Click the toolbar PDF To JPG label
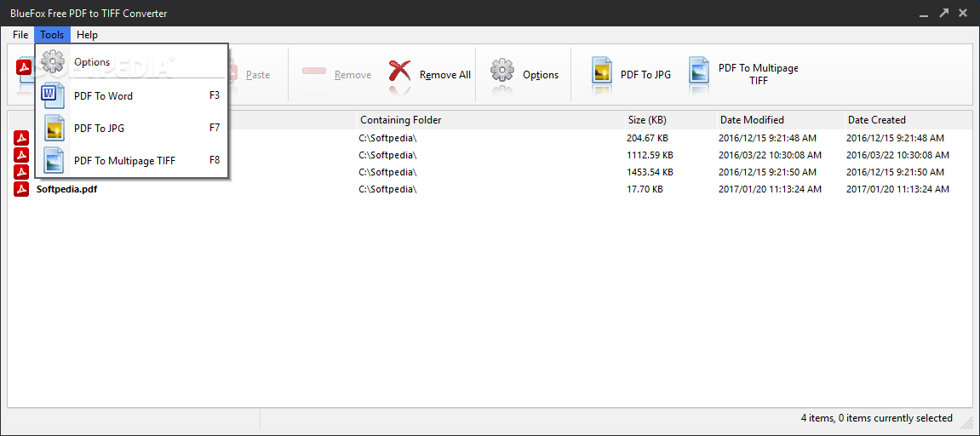The image size is (980, 436). [x=645, y=74]
